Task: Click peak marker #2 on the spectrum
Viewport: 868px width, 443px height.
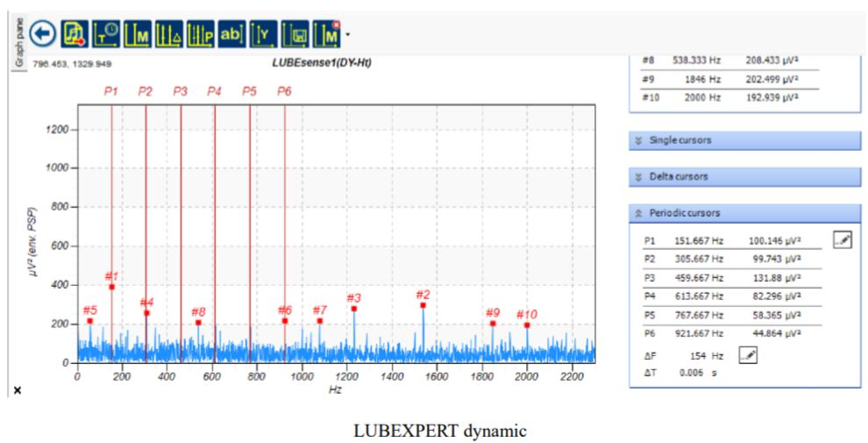Action: (x=423, y=305)
